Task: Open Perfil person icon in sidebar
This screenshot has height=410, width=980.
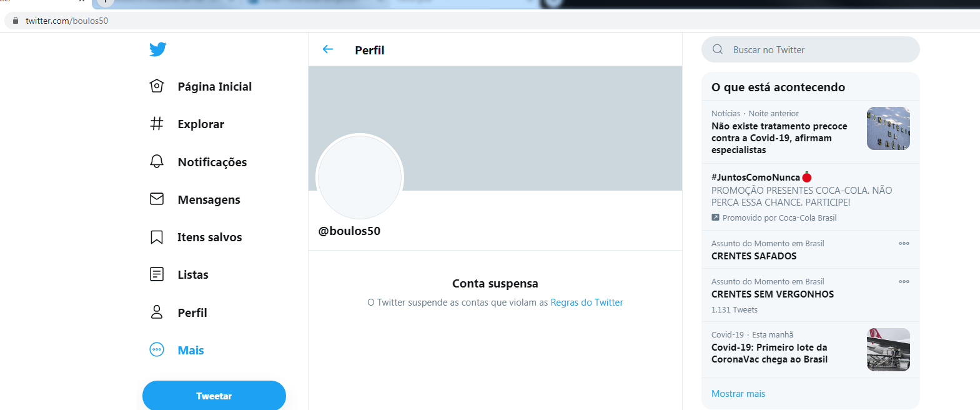Action: tap(157, 312)
